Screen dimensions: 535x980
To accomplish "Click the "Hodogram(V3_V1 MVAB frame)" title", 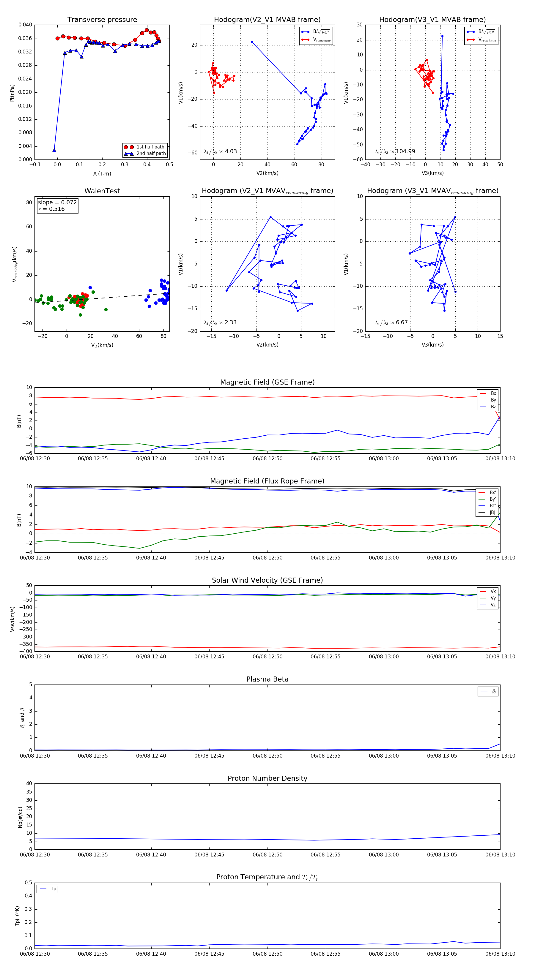I will [432, 20].
